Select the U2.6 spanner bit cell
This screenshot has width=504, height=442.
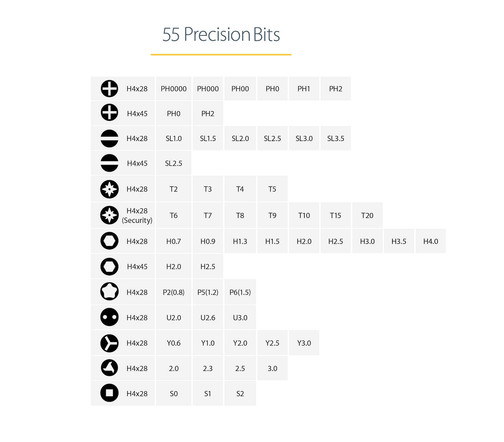click(208, 318)
